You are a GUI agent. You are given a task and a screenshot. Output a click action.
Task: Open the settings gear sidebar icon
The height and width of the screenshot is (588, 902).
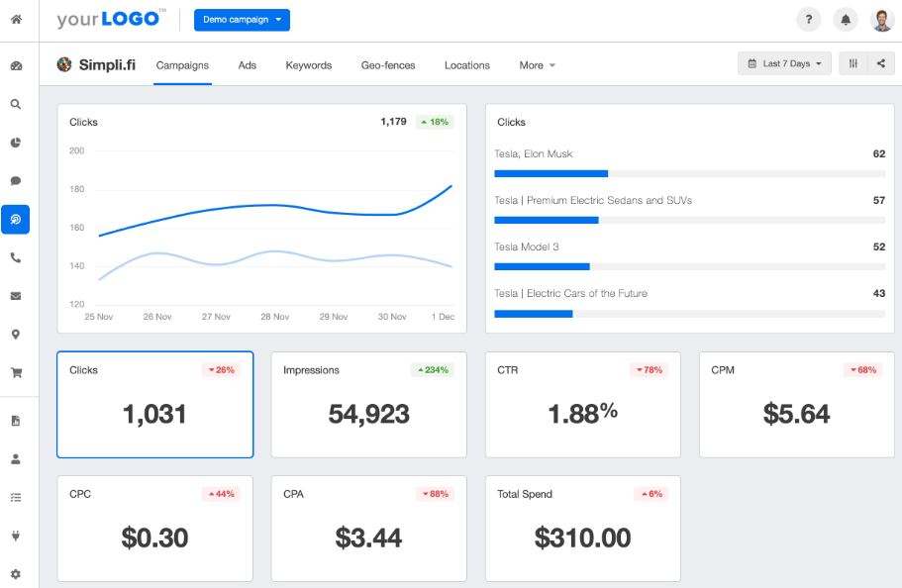pos(16,574)
